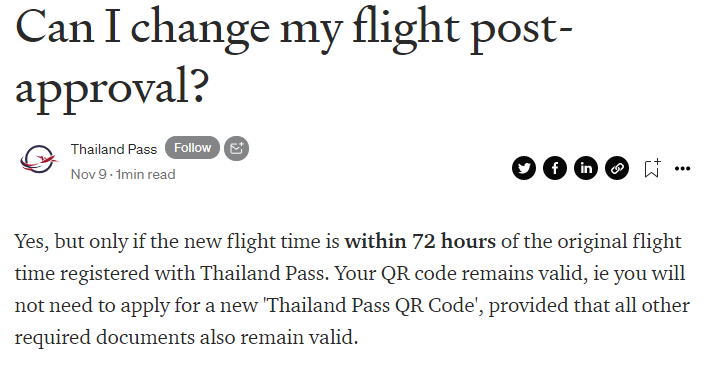Click 'required documents also remain valid' line
The width and height of the screenshot is (715, 379).
(186, 337)
